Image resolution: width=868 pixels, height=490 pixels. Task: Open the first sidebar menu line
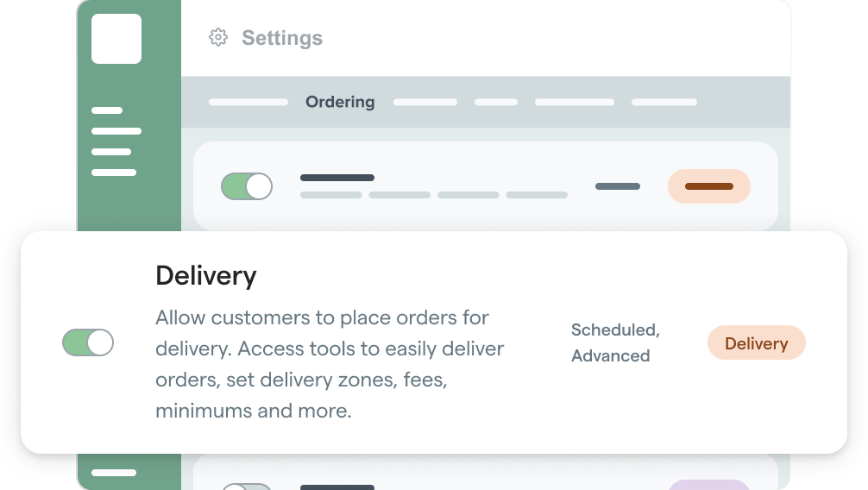(107, 110)
